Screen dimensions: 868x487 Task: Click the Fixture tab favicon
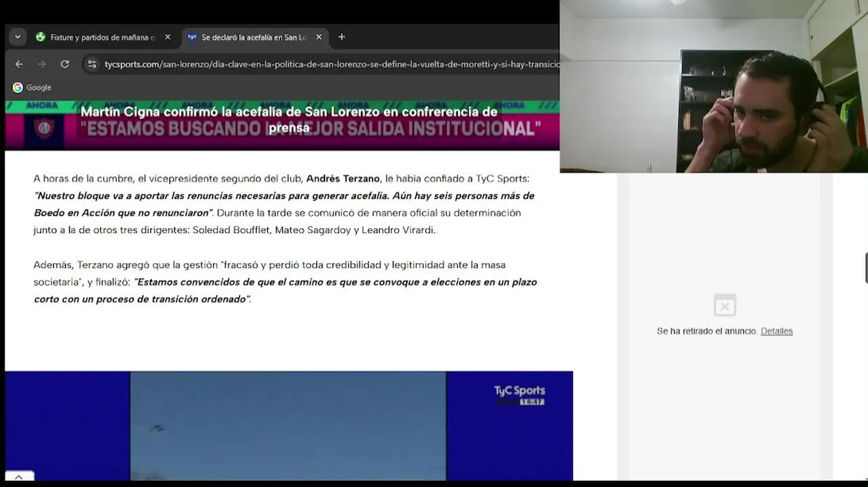pyautogui.click(x=41, y=37)
